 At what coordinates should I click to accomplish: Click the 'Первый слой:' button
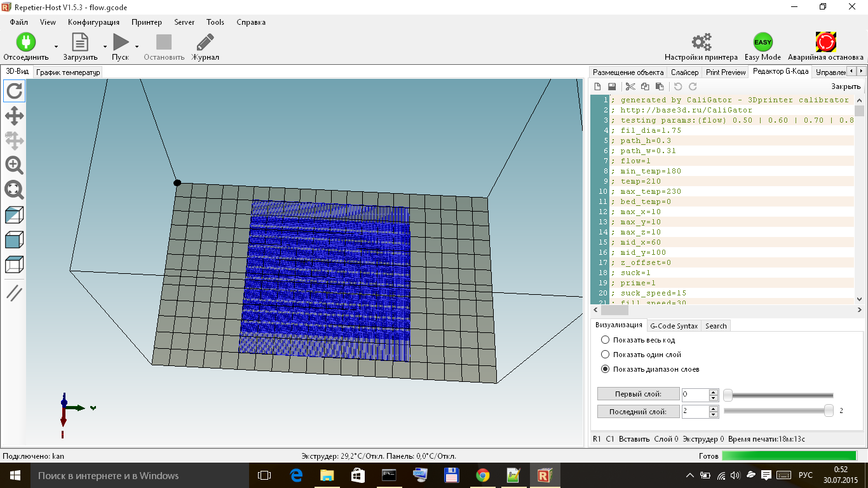638,394
